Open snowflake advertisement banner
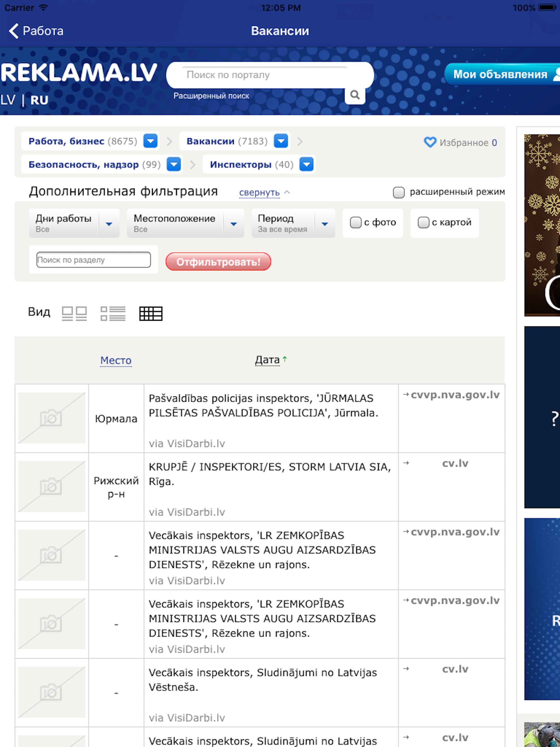Viewport: 560px width, 747px height. pos(542,225)
